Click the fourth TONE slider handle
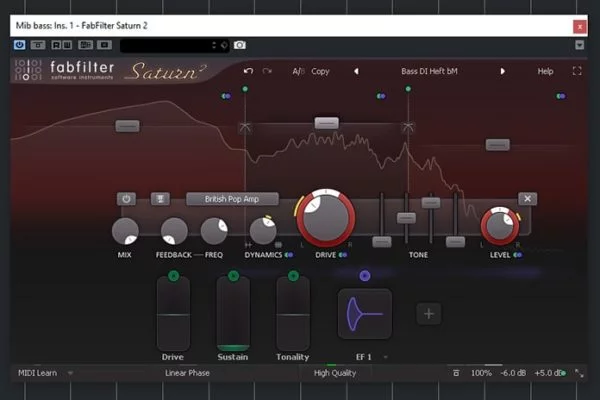The height and width of the screenshot is (400, 600). click(x=455, y=242)
